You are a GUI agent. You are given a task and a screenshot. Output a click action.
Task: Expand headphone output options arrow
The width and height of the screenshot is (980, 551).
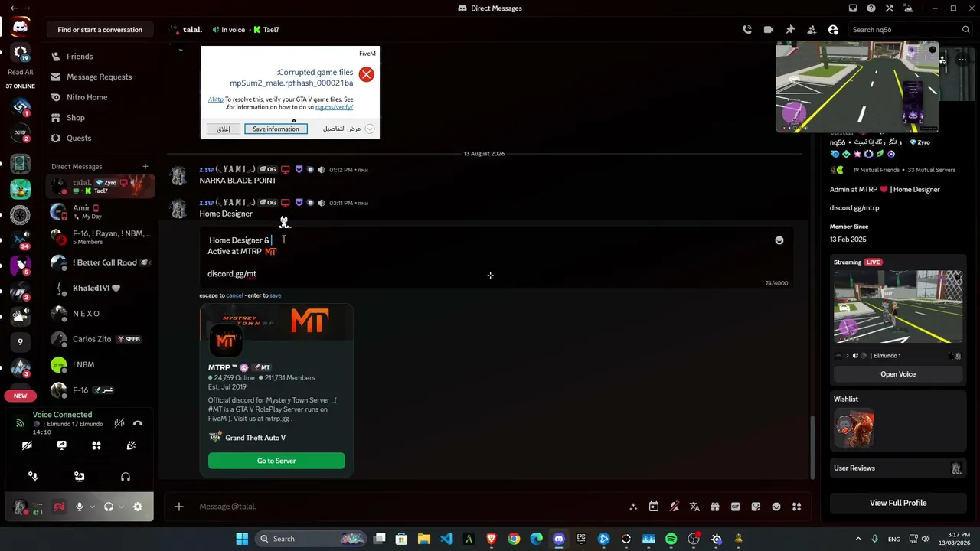click(121, 507)
